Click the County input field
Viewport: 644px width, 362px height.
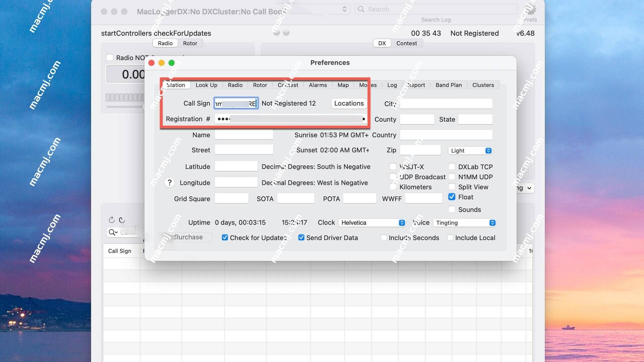click(x=417, y=119)
